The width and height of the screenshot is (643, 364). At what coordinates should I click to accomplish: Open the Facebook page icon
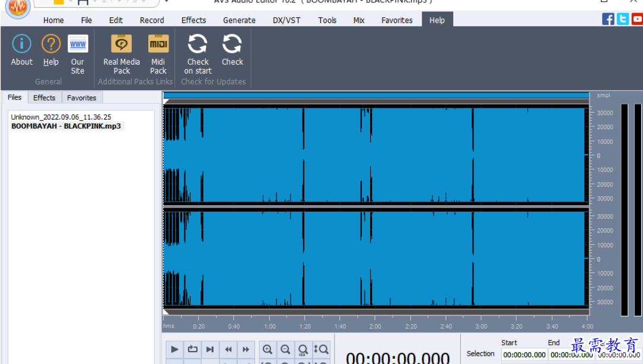pyautogui.click(x=608, y=19)
